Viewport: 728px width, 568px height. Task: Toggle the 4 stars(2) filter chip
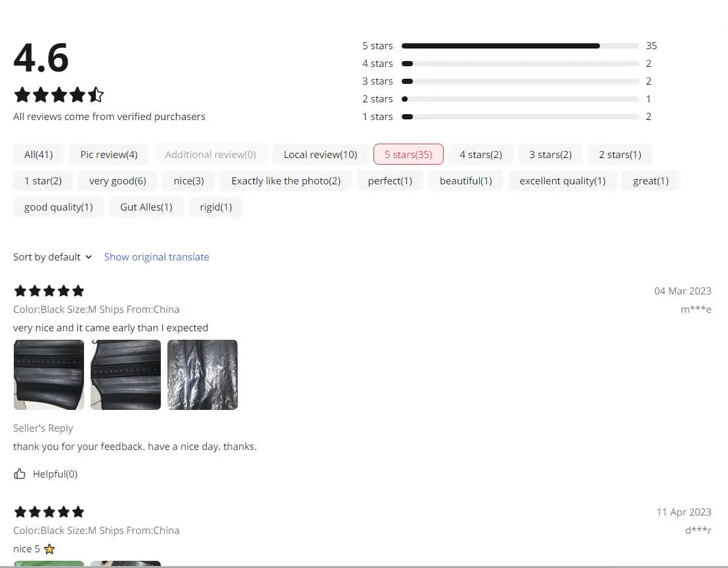(x=481, y=154)
